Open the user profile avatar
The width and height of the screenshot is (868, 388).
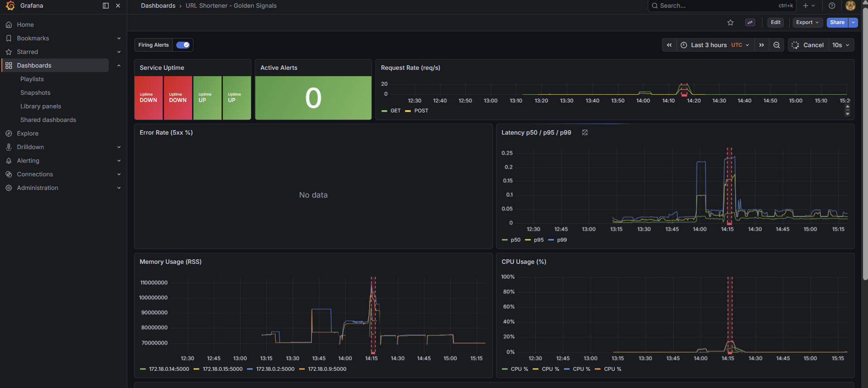pyautogui.click(x=850, y=6)
